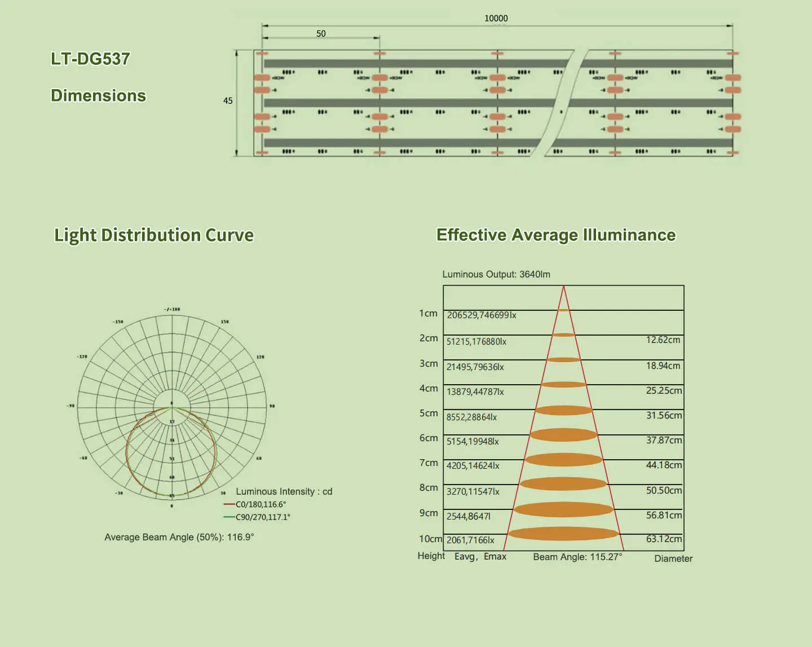This screenshot has height=647, width=812.
Task: Click the 56.81cm diameter value
Action: (664, 515)
